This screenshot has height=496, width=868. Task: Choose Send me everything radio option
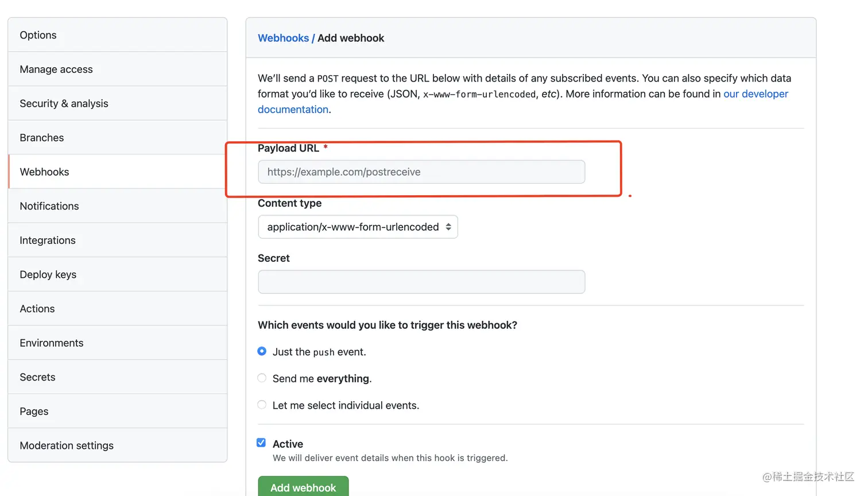(262, 378)
